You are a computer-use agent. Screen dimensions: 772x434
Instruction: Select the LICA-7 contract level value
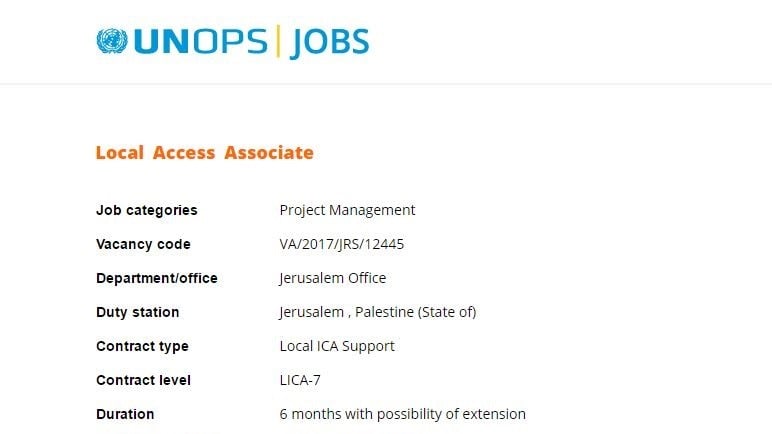click(x=300, y=380)
